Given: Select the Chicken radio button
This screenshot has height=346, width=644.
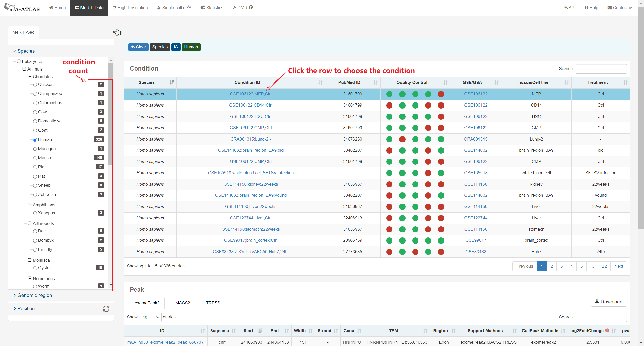Looking at the screenshot, I should click(35, 85).
